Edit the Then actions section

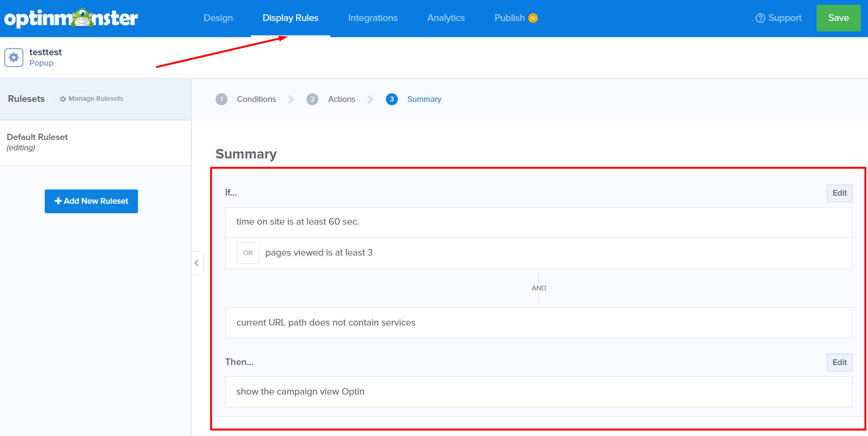point(839,362)
